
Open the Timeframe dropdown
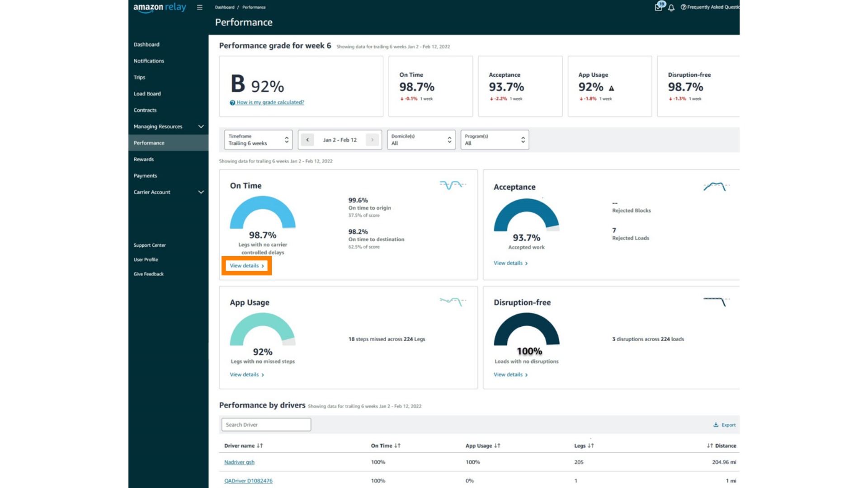click(258, 140)
